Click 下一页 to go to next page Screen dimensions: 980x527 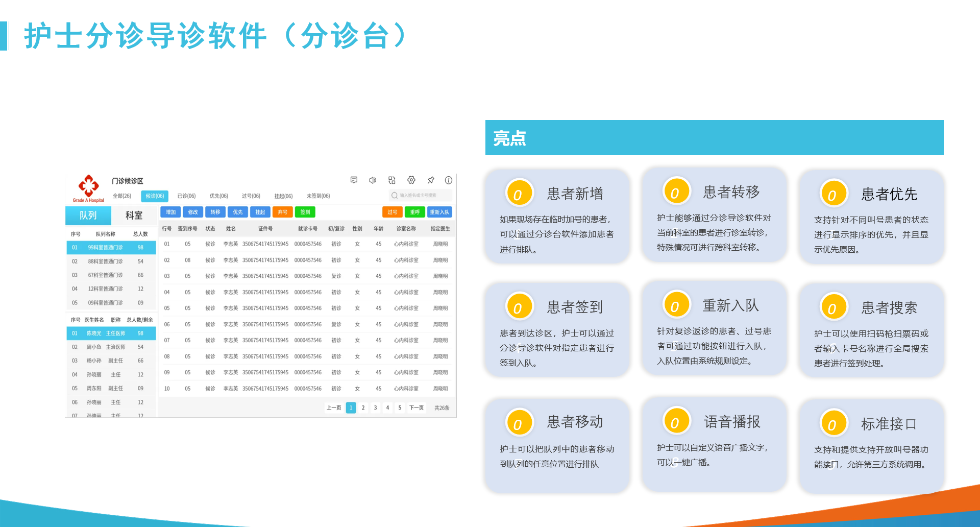416,408
